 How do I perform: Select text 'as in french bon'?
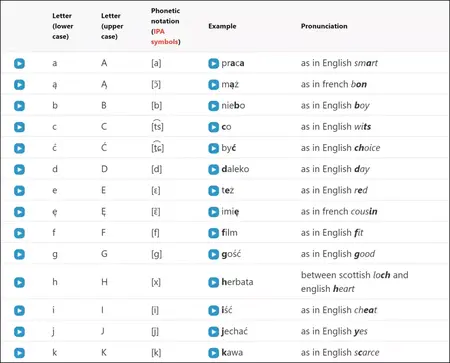coord(334,84)
